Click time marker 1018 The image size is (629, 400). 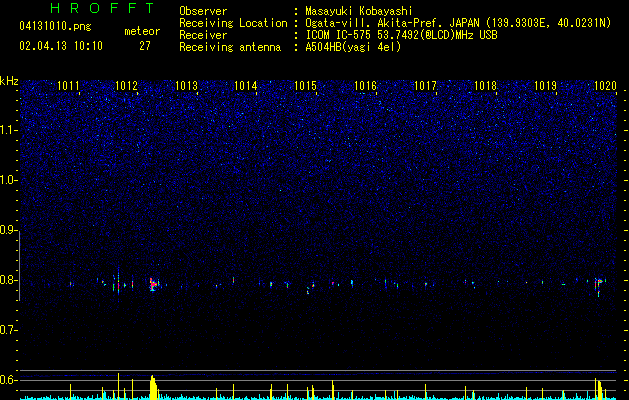485,86
